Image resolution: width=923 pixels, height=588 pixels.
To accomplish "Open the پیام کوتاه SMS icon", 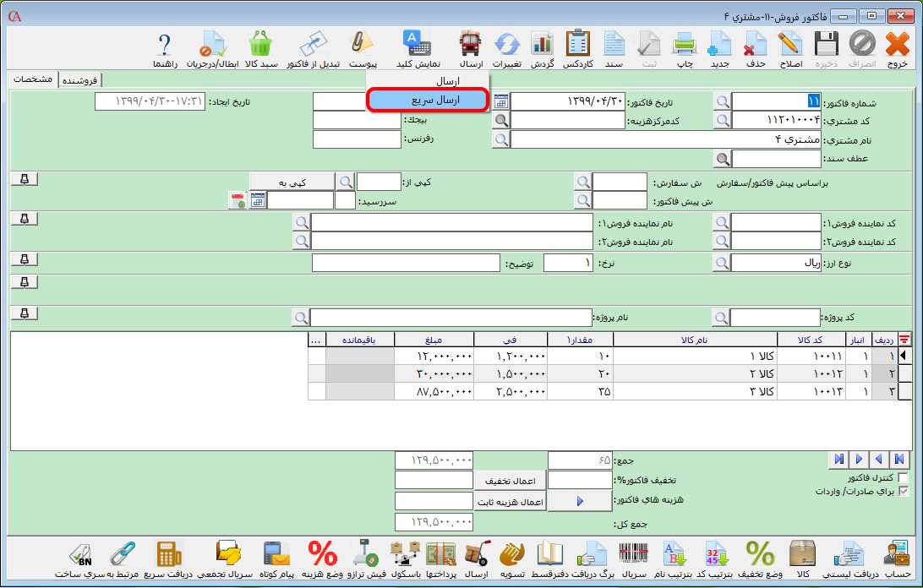I will click(x=277, y=558).
